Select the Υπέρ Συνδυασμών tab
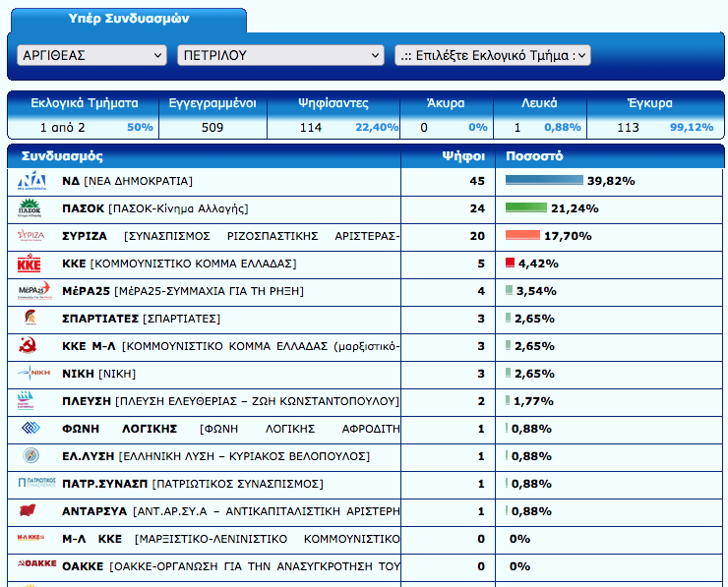The width and height of the screenshot is (728, 587). 129,19
